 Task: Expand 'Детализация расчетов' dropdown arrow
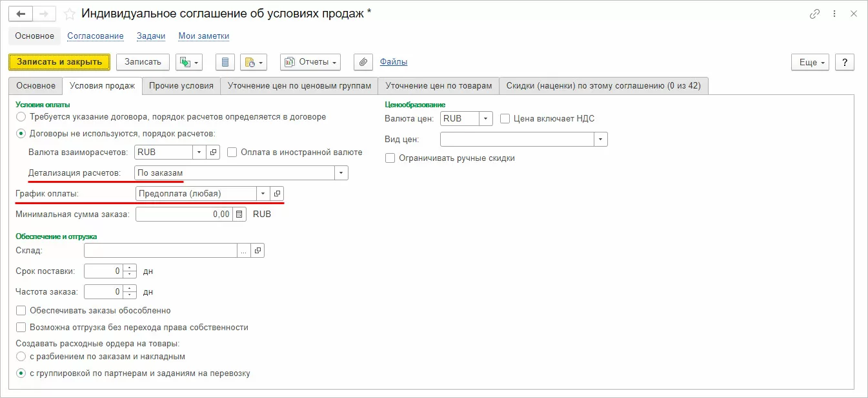[341, 173]
